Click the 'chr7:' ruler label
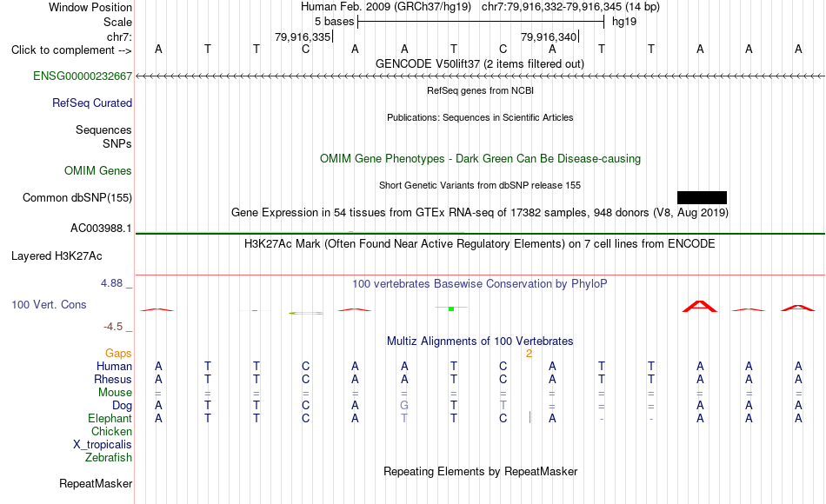Screen dimensions: 826x504 (x=120, y=36)
